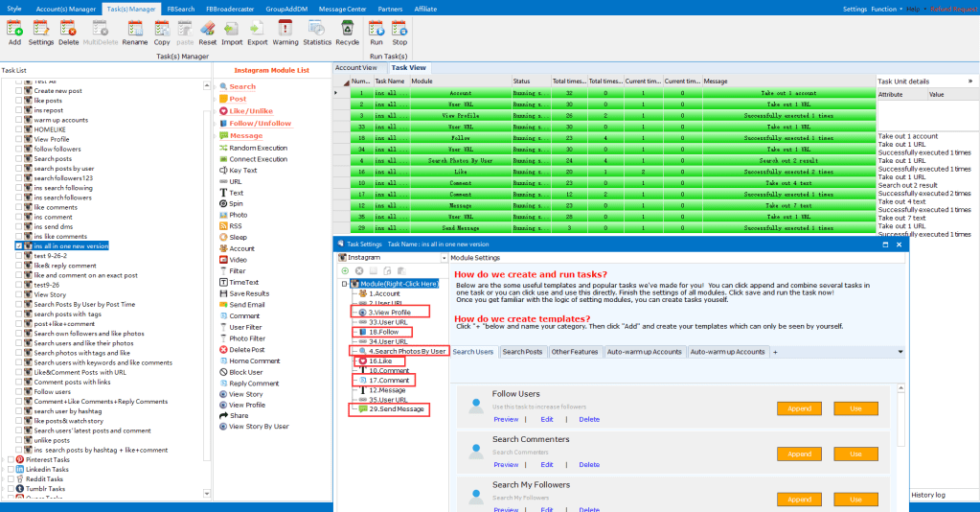The image size is (980, 512).
Task: Switch to the Account View tab
Action: [x=356, y=68]
